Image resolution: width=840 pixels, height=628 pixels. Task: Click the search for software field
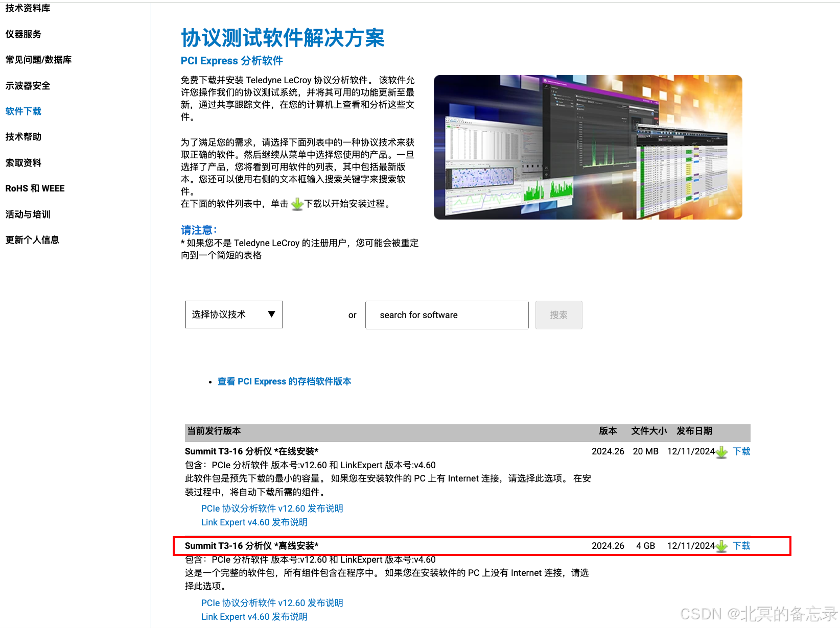[x=447, y=315]
